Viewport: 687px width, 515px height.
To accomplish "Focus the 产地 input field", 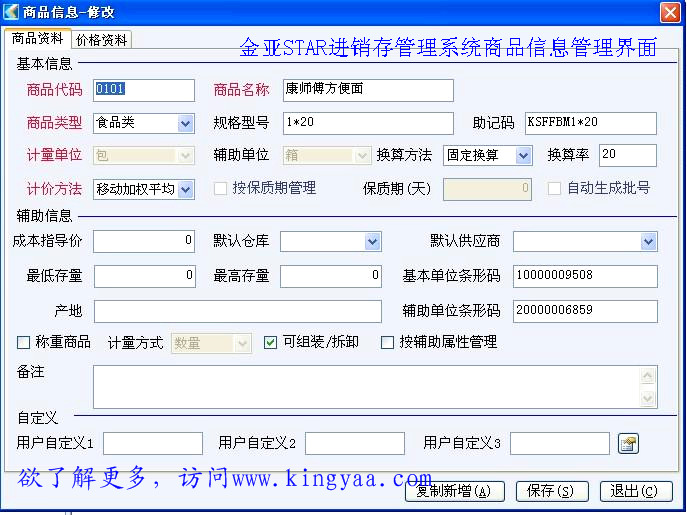I will point(237,311).
